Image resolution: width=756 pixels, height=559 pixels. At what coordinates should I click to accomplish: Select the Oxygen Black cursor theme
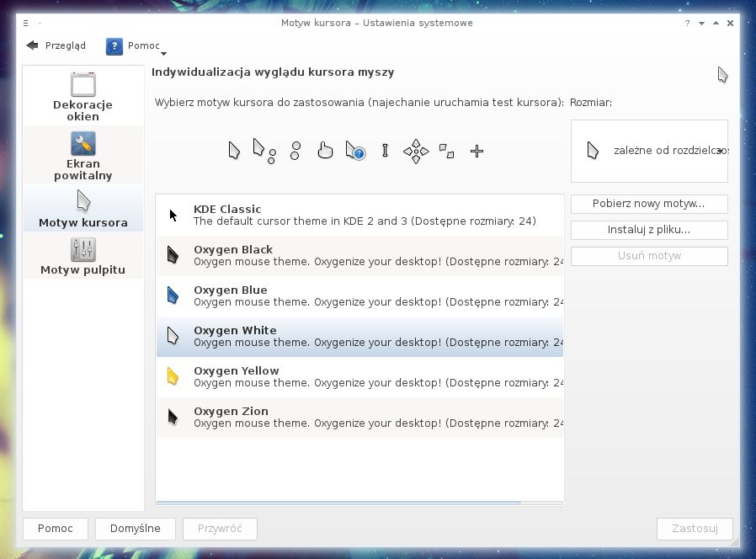(359, 256)
